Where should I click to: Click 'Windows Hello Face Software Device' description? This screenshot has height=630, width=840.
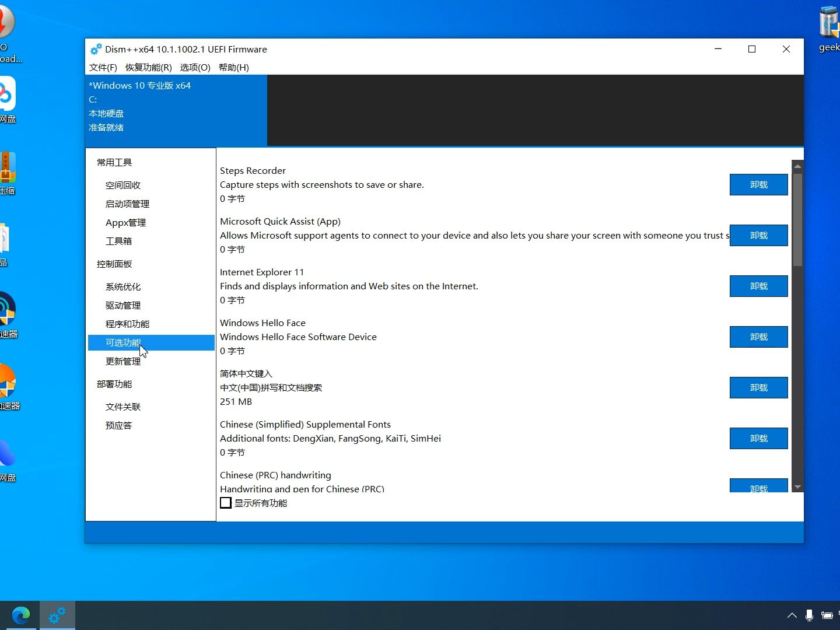pyautogui.click(x=298, y=337)
